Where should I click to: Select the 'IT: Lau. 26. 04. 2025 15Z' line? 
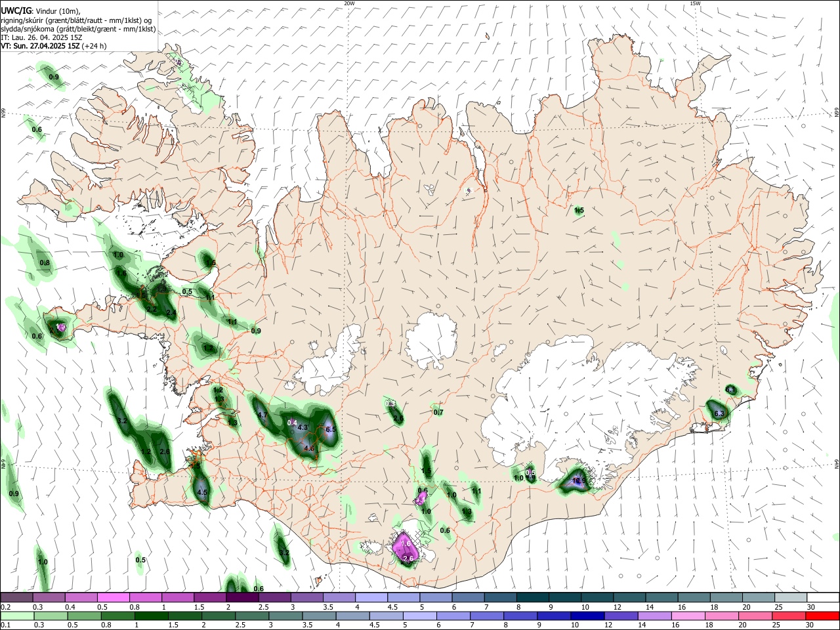41,37
